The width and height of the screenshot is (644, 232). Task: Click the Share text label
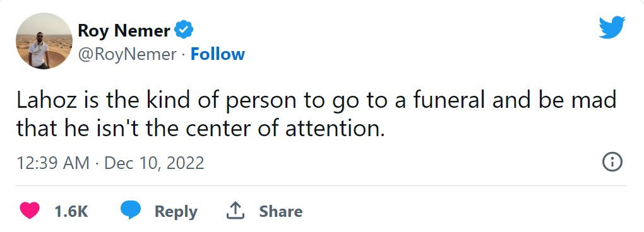tap(281, 211)
